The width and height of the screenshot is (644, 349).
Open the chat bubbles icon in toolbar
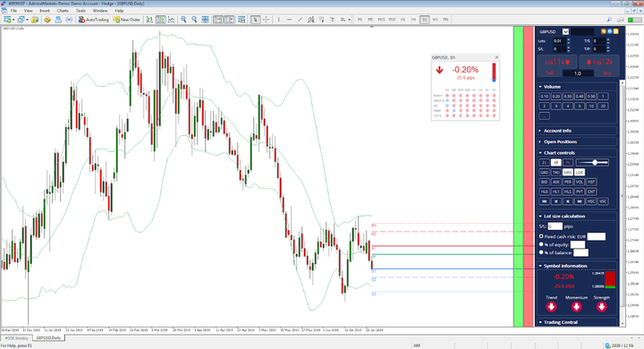pos(621,20)
